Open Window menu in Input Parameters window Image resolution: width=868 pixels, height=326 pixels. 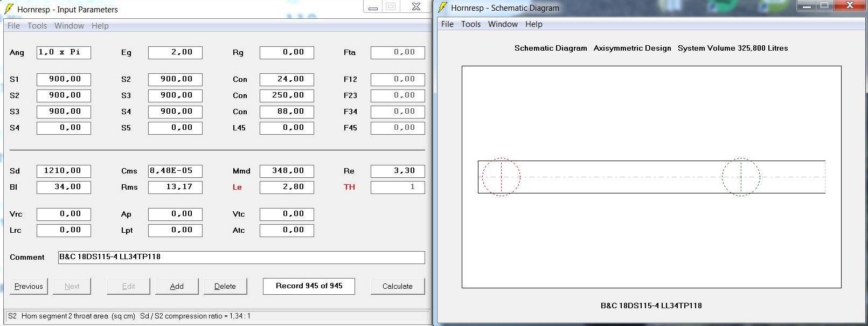(x=69, y=26)
